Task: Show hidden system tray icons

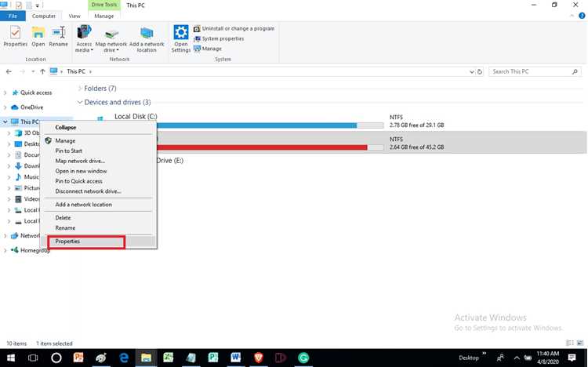Action: click(x=517, y=358)
